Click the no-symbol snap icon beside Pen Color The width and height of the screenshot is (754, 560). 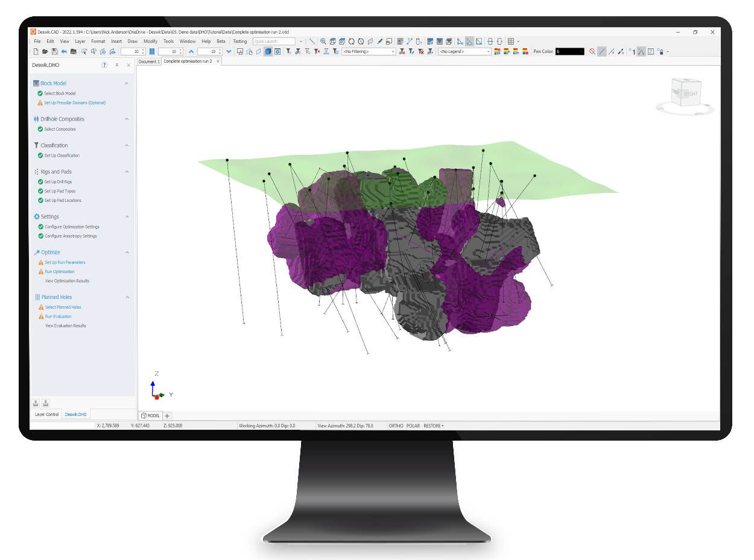(x=592, y=52)
